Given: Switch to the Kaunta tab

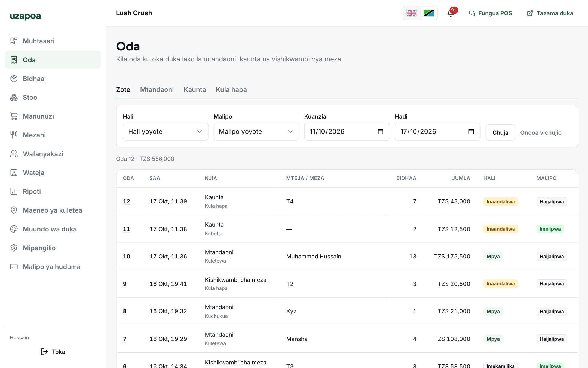Looking at the screenshot, I should 195,90.
